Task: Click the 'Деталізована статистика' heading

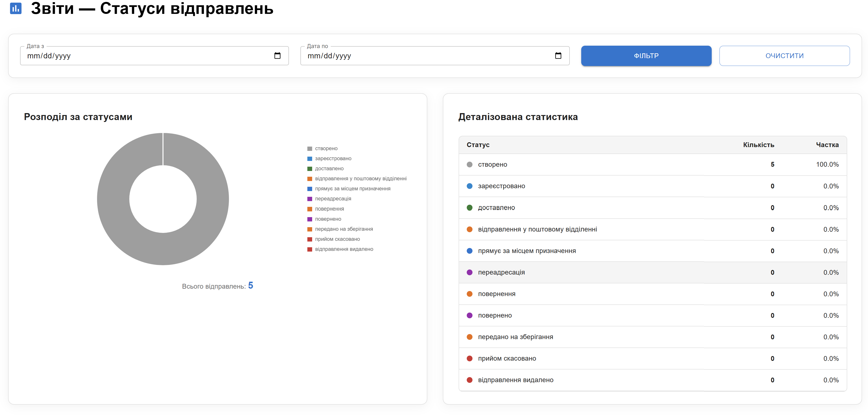Action: pos(518,117)
